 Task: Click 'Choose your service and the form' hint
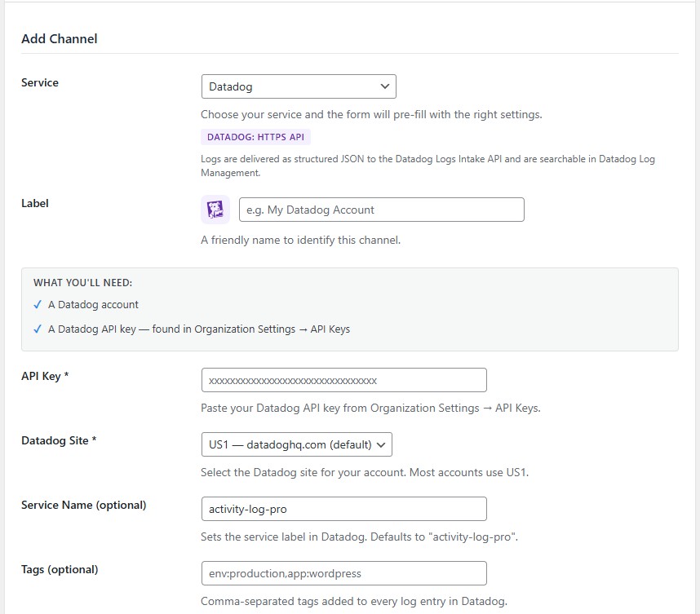[371, 115]
